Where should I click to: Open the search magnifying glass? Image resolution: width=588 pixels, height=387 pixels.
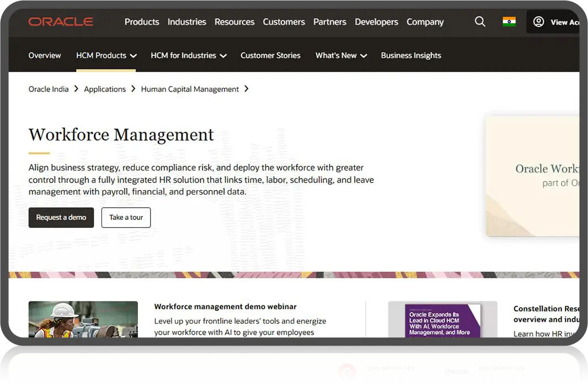click(x=479, y=21)
